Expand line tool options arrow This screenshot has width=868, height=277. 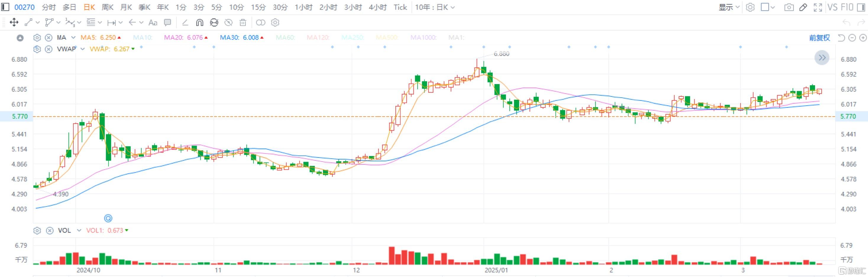tap(38, 22)
